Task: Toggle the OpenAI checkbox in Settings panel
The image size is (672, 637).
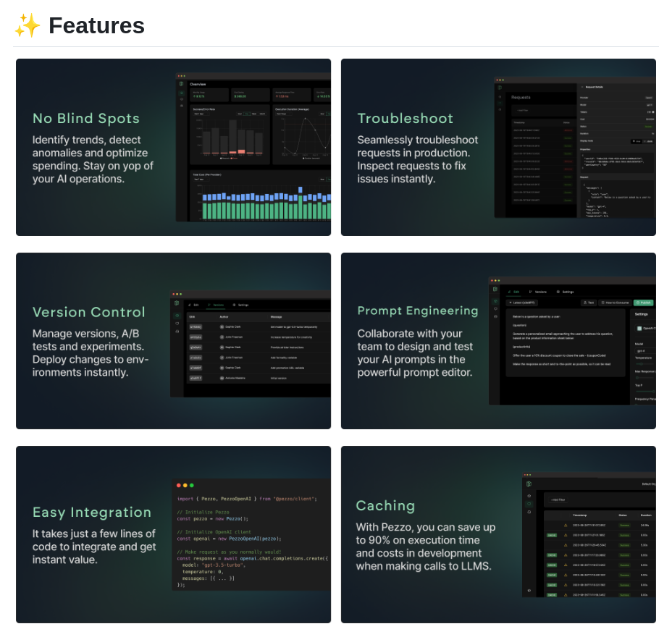Action: point(639,328)
